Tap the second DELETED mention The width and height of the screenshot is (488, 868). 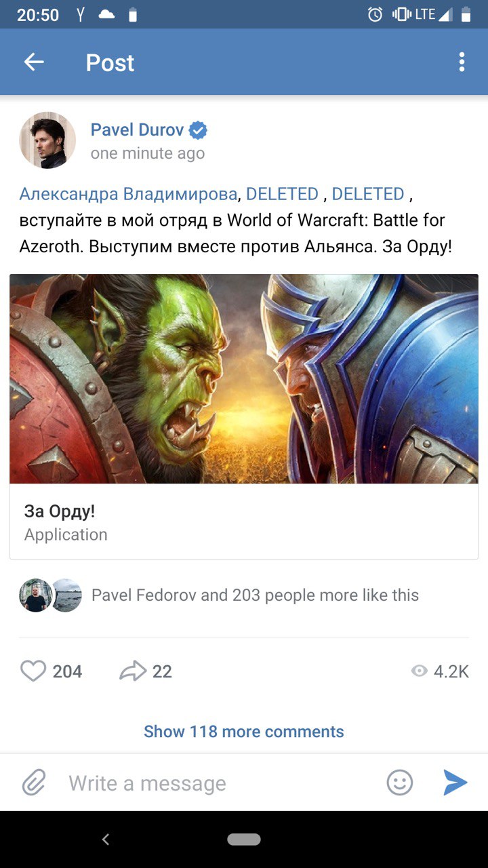tap(368, 194)
